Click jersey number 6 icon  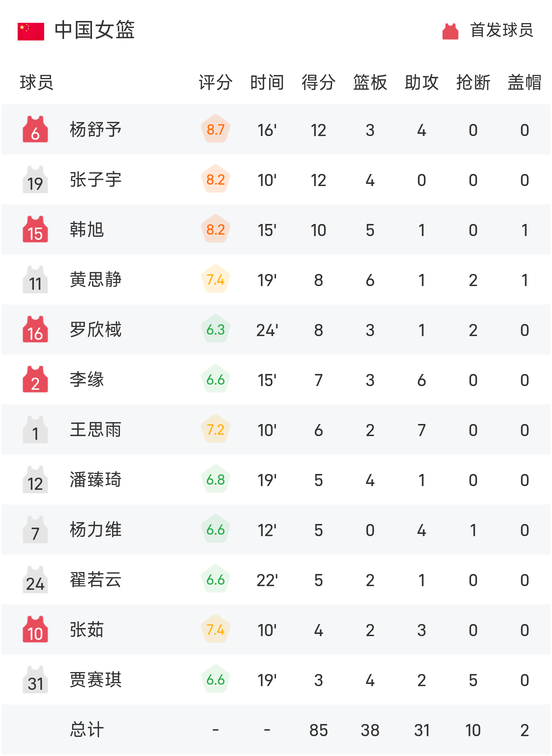point(35,129)
